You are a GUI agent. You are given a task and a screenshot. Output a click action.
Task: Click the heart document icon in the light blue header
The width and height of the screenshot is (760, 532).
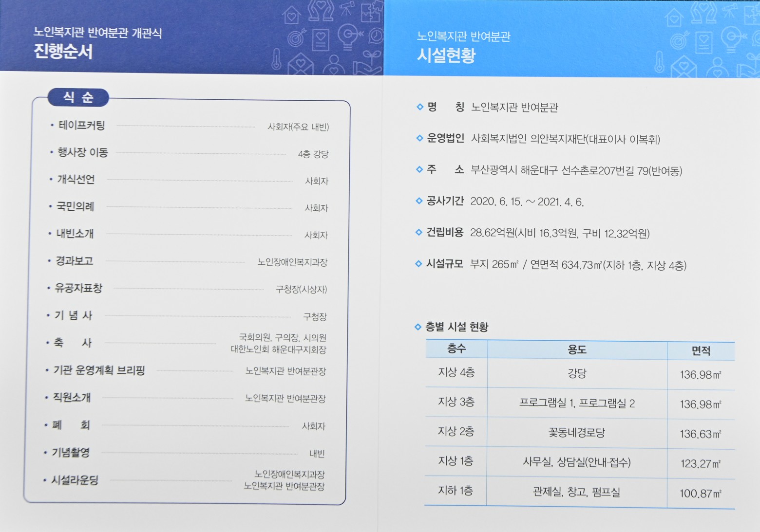[x=703, y=42]
